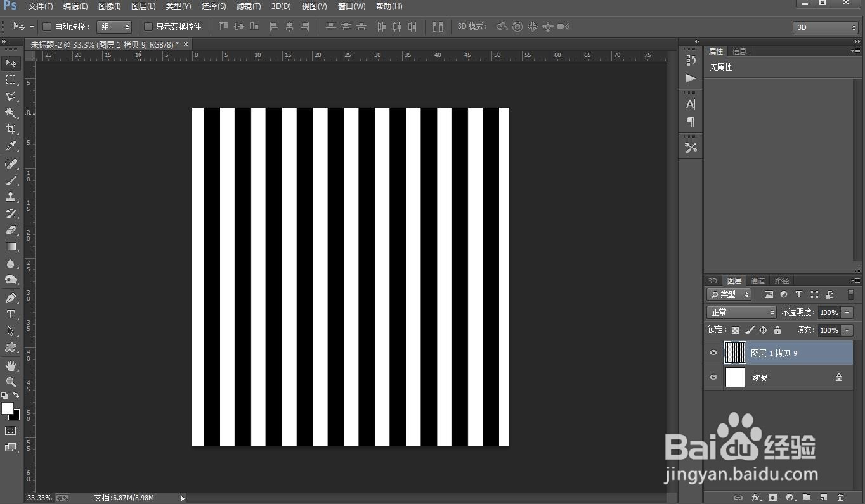The height and width of the screenshot is (504, 865).
Task: Toggle lock position
Action: point(763,330)
